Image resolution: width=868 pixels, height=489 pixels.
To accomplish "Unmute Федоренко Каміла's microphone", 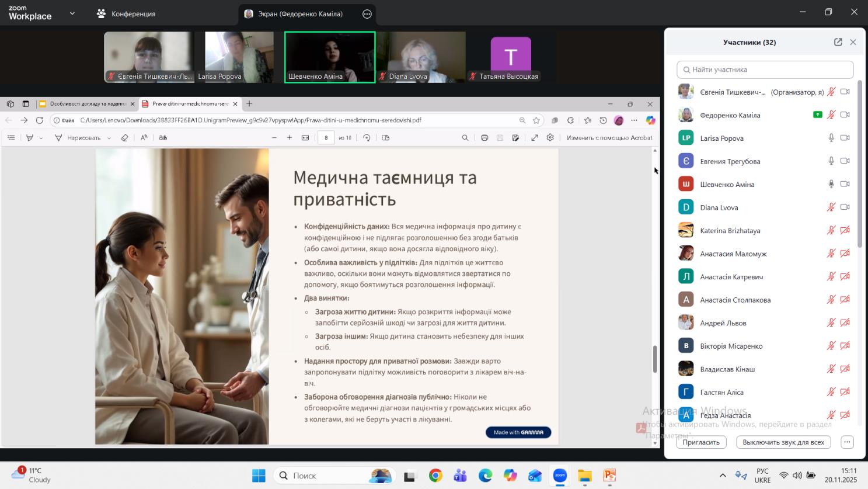I will pyautogui.click(x=831, y=115).
